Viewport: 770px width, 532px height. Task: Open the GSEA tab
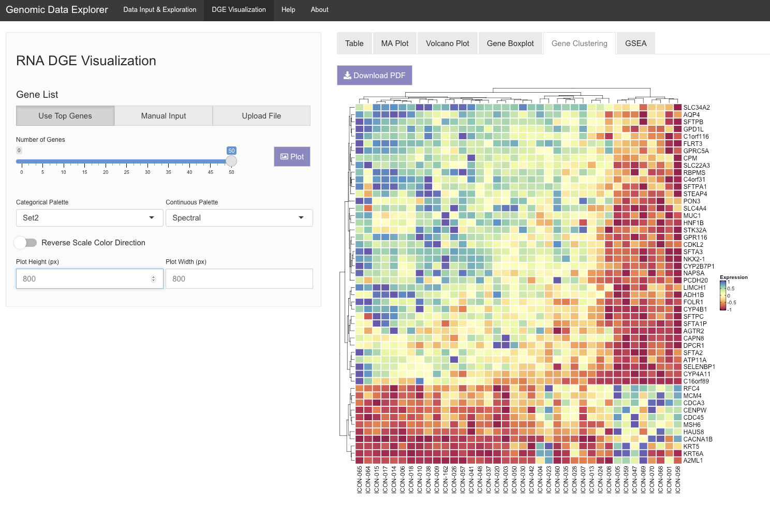[x=635, y=43]
